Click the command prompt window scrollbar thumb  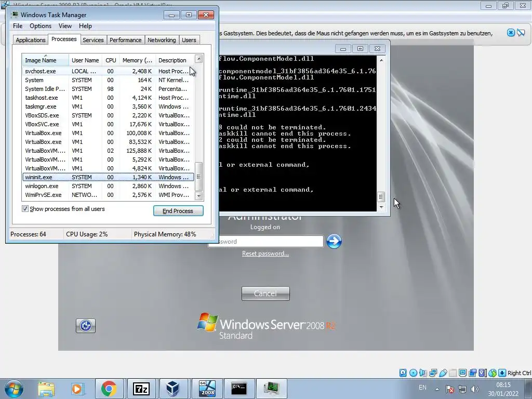pyautogui.click(x=381, y=197)
